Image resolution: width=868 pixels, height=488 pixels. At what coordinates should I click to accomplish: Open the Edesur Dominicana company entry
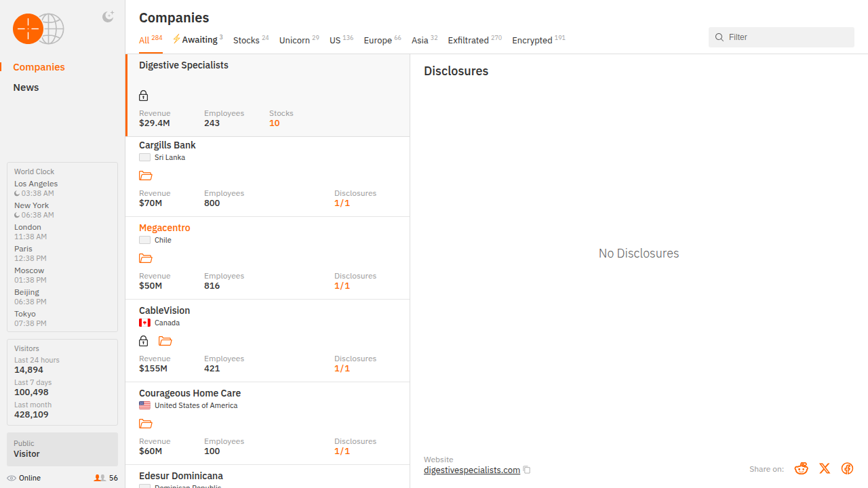pos(268,476)
